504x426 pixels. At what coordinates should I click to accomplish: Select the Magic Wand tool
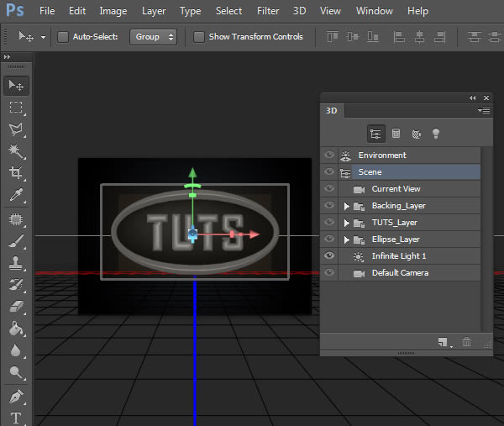tap(16, 151)
